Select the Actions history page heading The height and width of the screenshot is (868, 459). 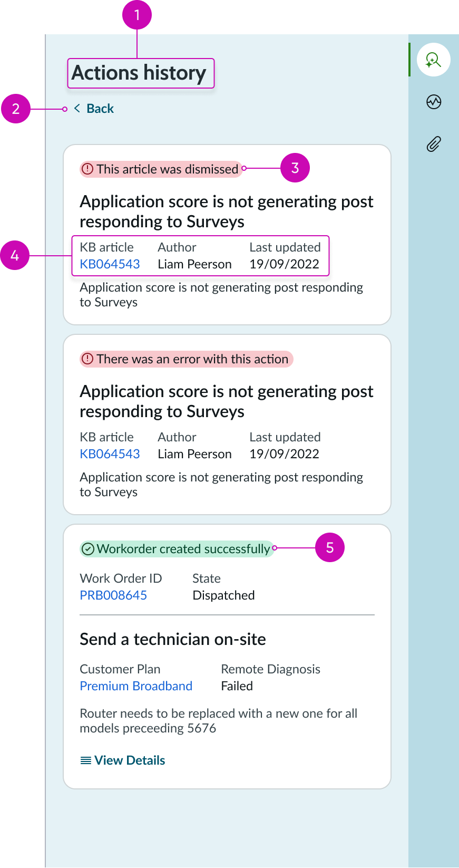[x=140, y=73]
